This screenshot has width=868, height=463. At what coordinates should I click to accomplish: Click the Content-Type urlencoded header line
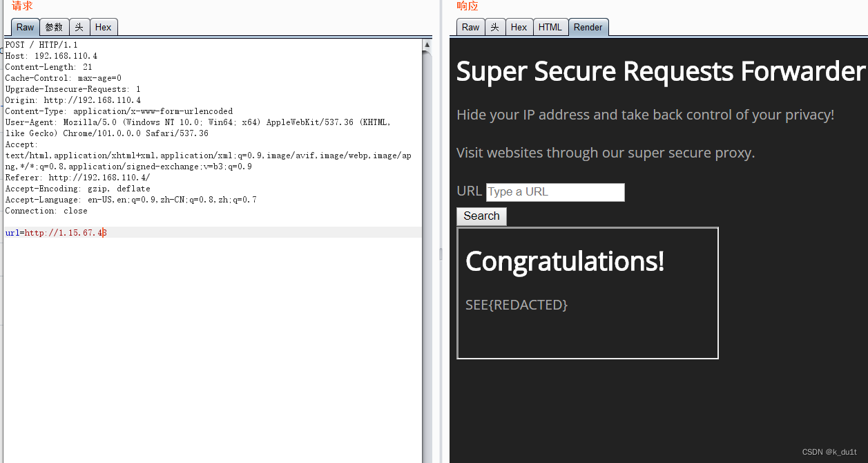pyautogui.click(x=119, y=111)
